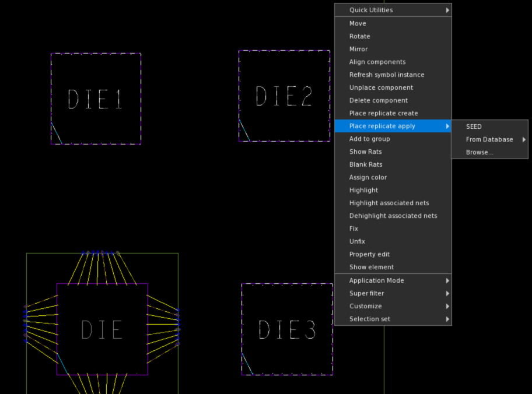532x394 pixels.
Task: Select Show Rats menu item
Action: click(x=365, y=152)
